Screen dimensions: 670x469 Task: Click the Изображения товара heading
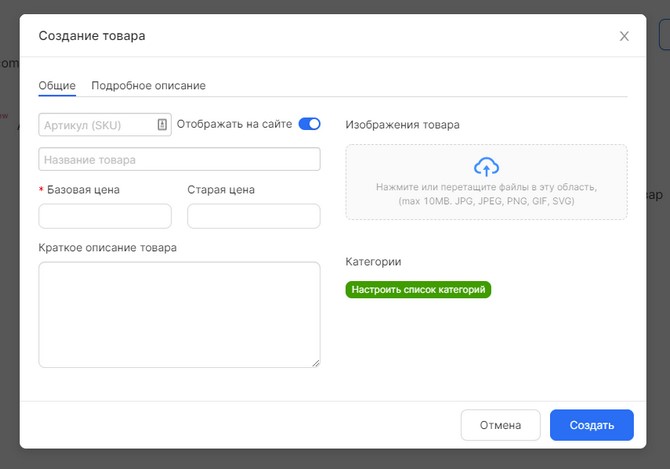[403, 125]
